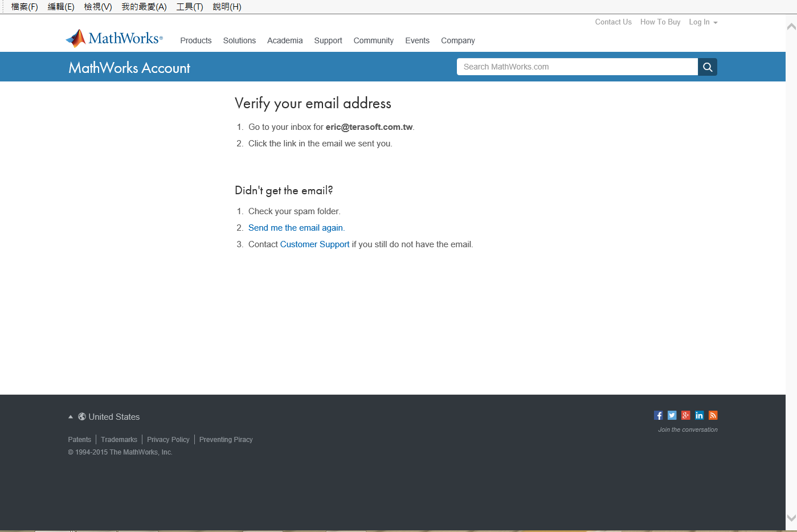797x532 pixels.
Task: Go to Community in navigation
Action: pos(374,40)
